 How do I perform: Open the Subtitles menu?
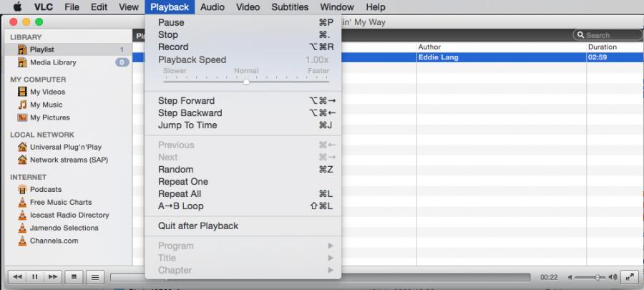tap(290, 7)
